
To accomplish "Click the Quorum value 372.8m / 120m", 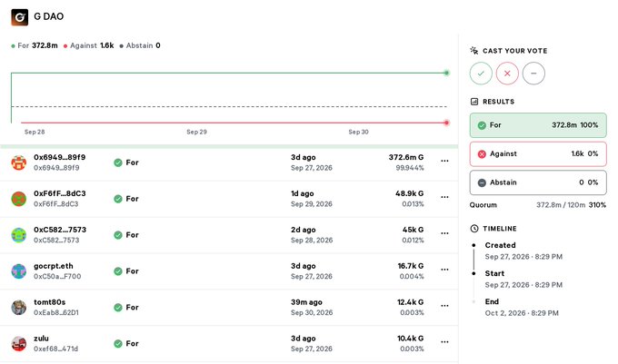I will 561,205.
